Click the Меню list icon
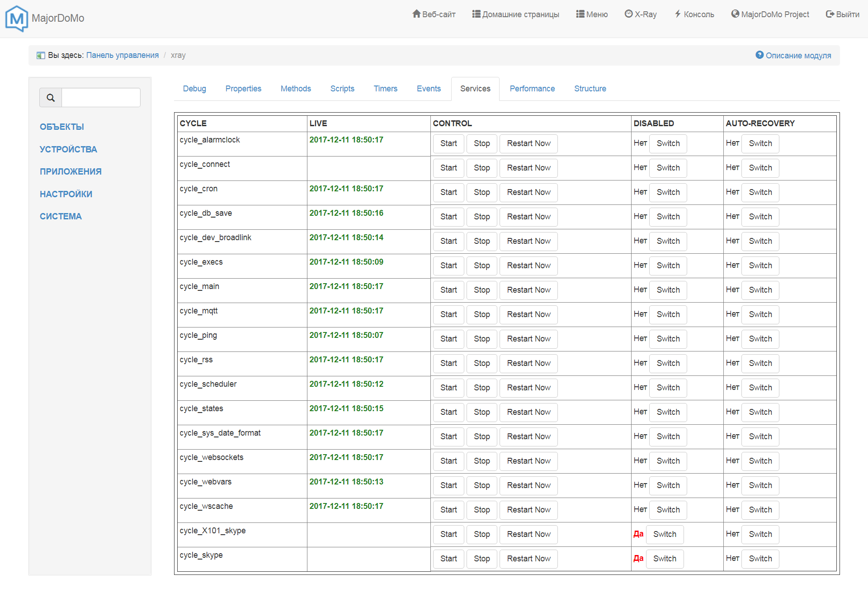868x598 pixels. pyautogui.click(x=580, y=14)
